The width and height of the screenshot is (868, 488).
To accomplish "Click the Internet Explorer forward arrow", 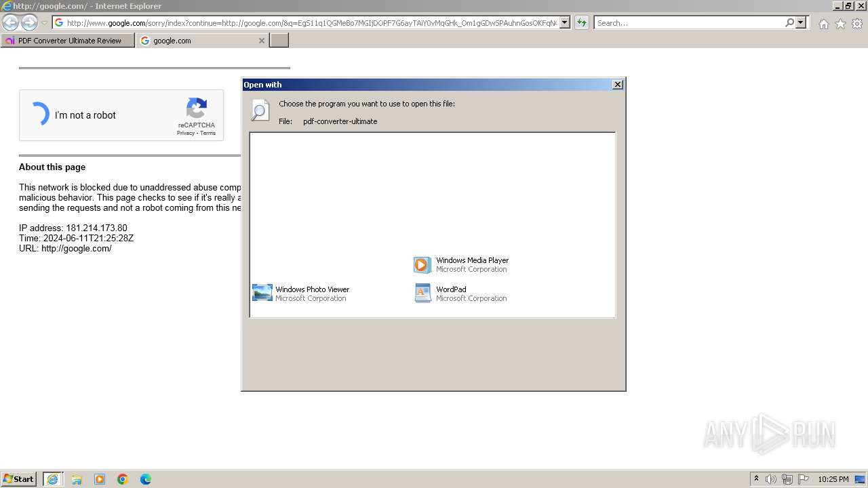I will (x=29, y=22).
